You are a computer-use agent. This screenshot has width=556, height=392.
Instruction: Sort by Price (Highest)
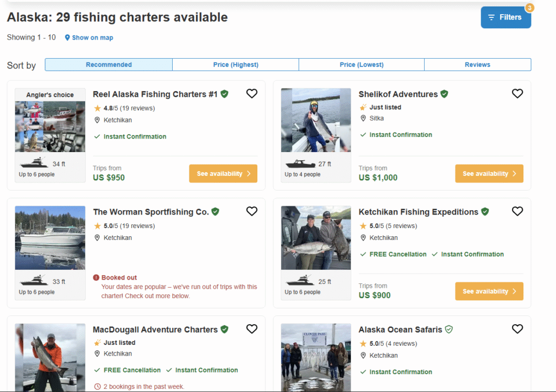[236, 65]
